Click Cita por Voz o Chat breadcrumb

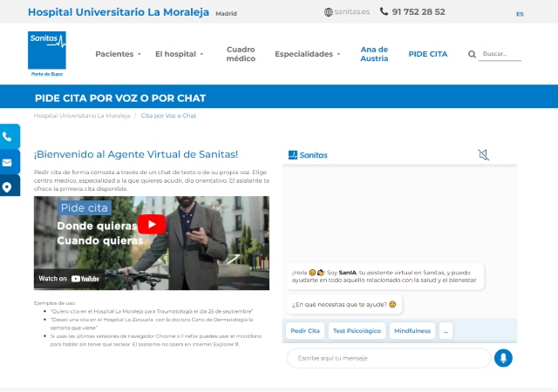click(168, 116)
